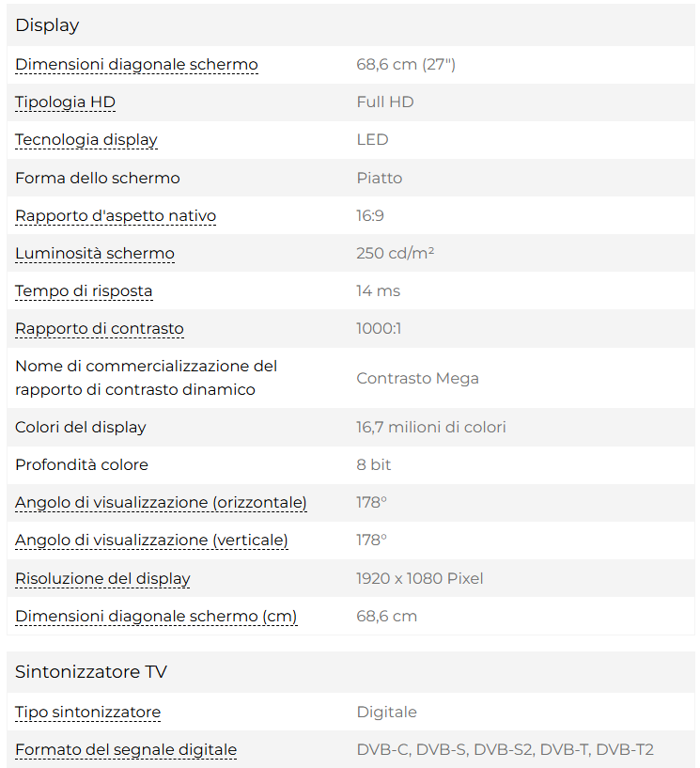Select "Angolo di visualizzazione (orizzontale)" term
This screenshot has width=700, height=768.
[x=161, y=503]
